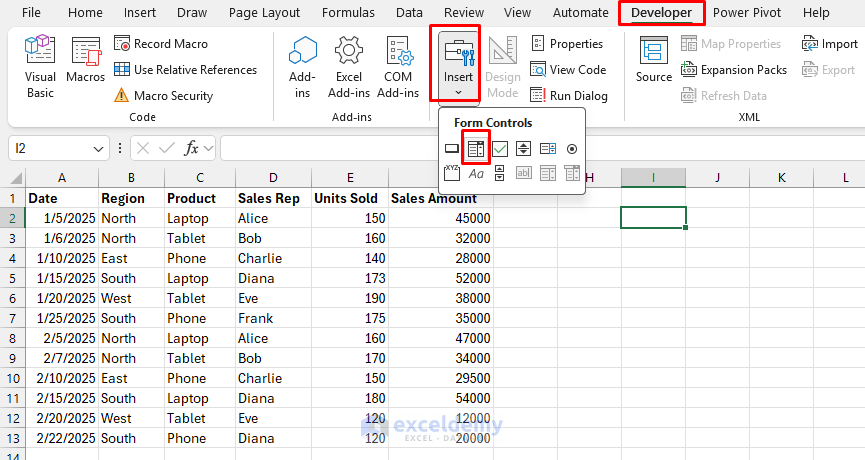
Task: Open the XML Source pane
Action: (x=654, y=60)
